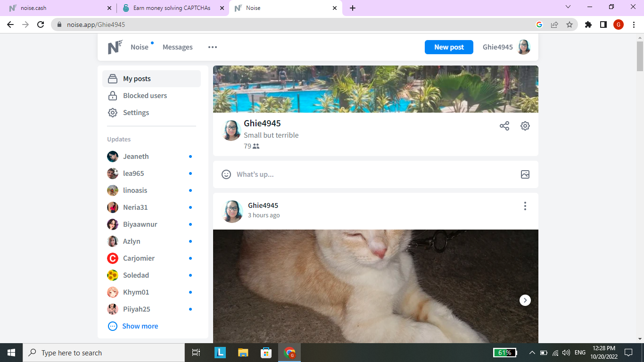Screen dimensions: 644x362
Task: Click the What's up post input
Action: coord(375,174)
